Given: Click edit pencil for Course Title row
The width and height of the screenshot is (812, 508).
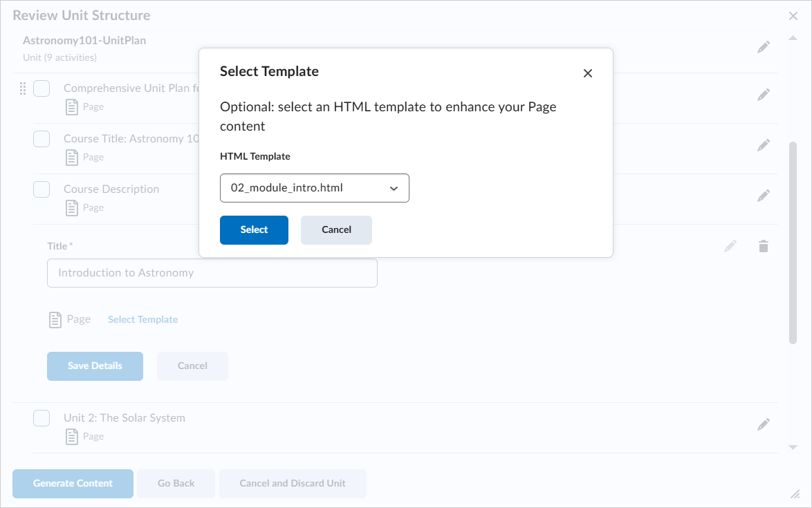Looking at the screenshot, I should [x=764, y=146].
